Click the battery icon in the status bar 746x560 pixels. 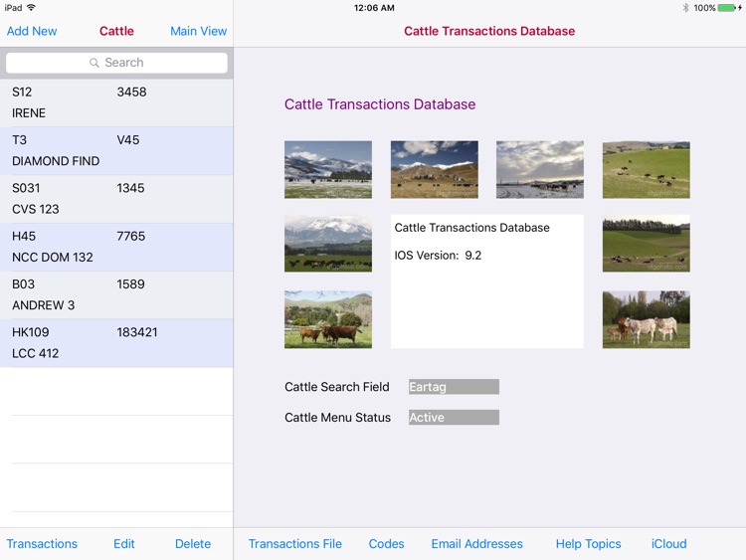(727, 8)
